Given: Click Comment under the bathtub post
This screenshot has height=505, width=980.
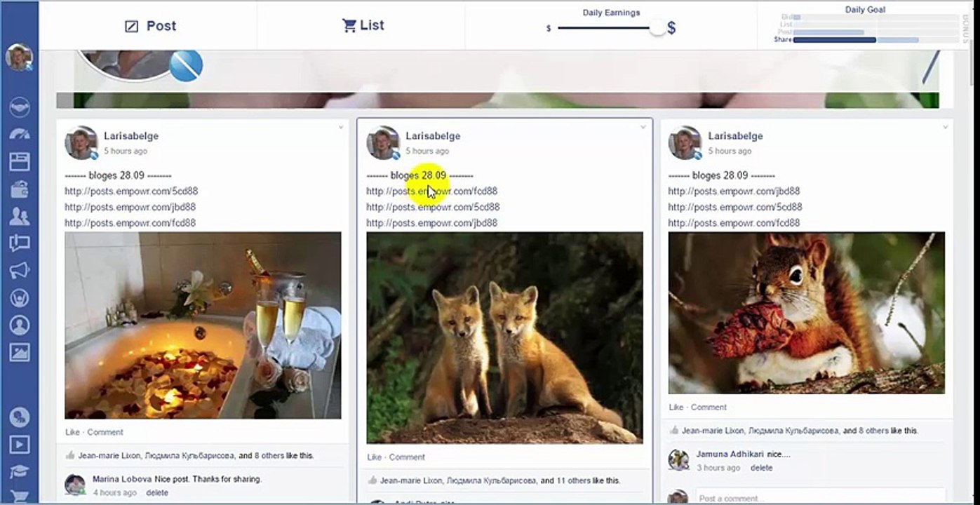Looking at the screenshot, I should click(x=105, y=432).
